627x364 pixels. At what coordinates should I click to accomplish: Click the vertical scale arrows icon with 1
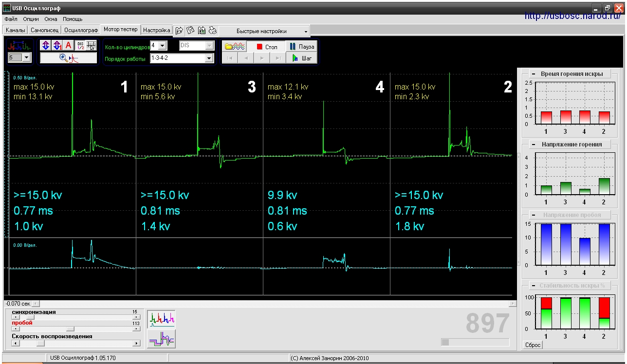click(56, 45)
